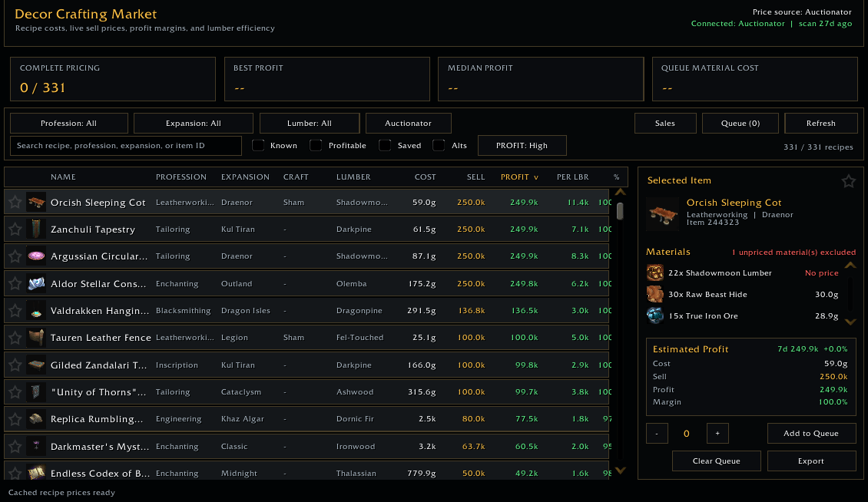Sort by the COST column header
868x502 pixels.
pyautogui.click(x=425, y=177)
